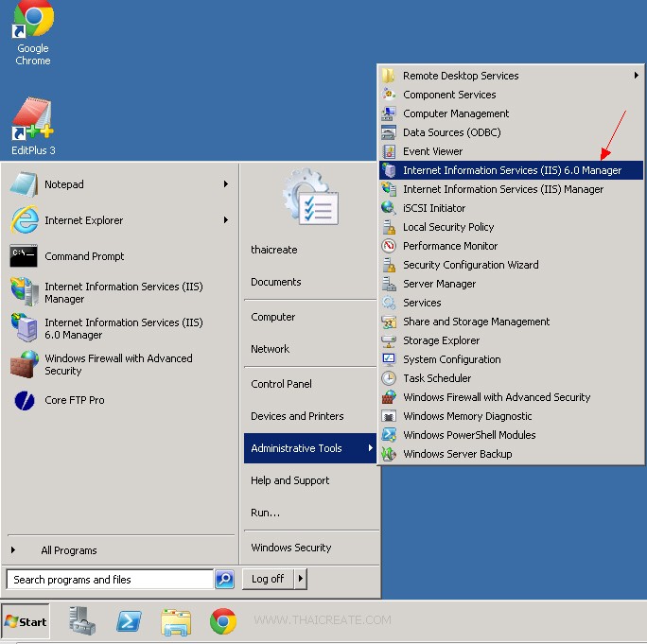Open the Documents folder link
This screenshot has height=644, width=647.
coord(276,282)
